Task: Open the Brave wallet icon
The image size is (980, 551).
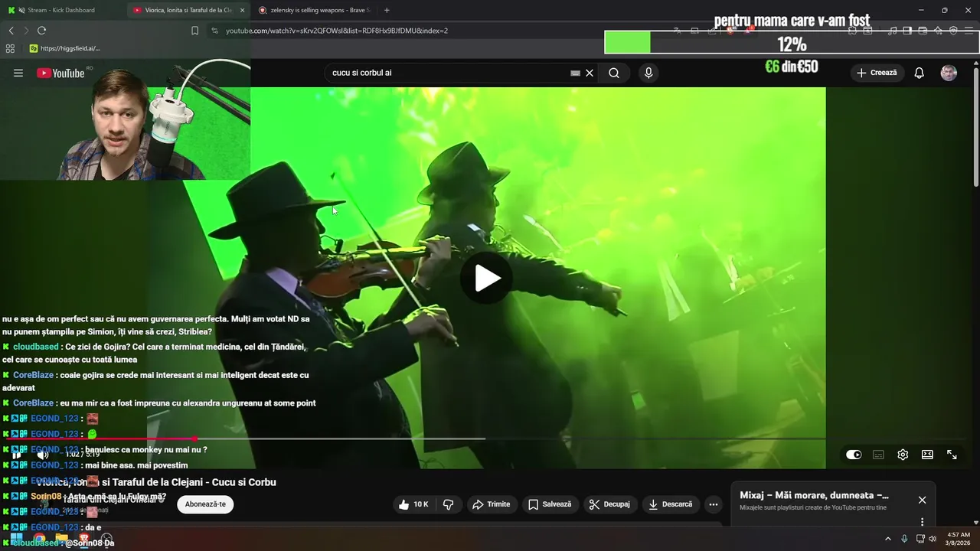Action: (x=923, y=31)
